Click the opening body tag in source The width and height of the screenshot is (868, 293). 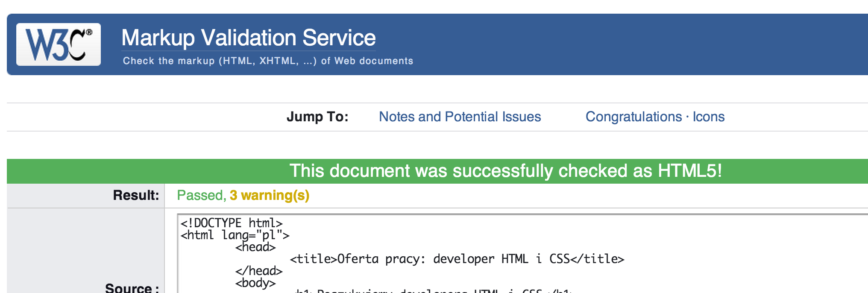pyautogui.click(x=255, y=283)
